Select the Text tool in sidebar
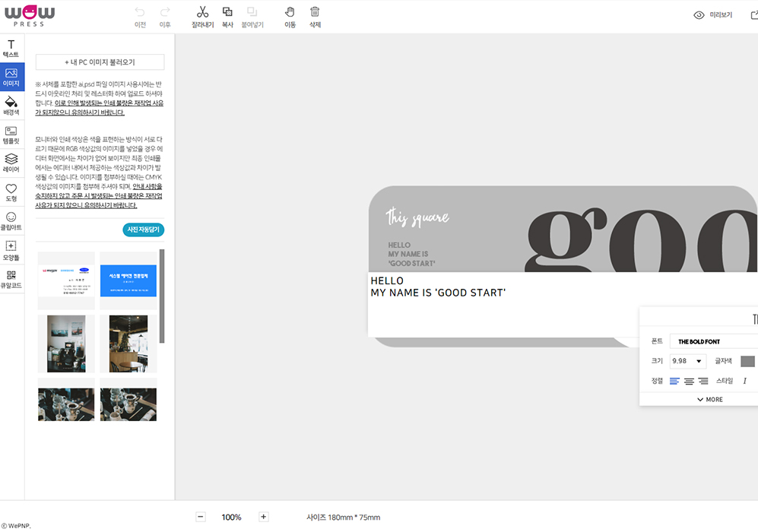 coord(11,49)
